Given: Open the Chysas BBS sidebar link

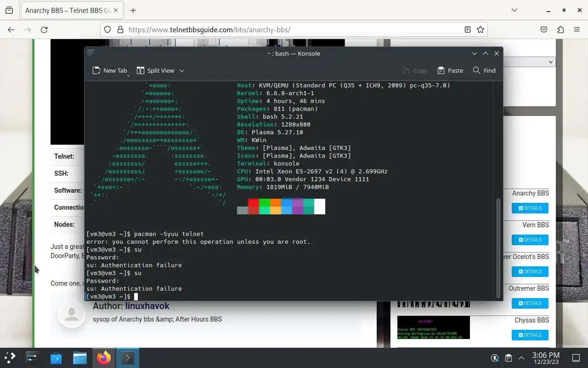Looking at the screenshot, I should [531, 320].
